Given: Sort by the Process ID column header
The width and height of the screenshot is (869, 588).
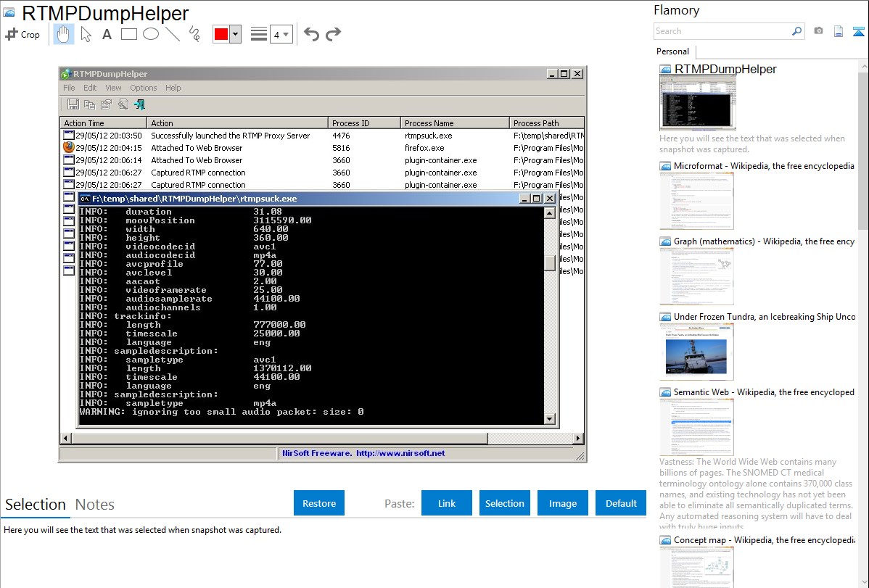Looking at the screenshot, I should pos(364,123).
